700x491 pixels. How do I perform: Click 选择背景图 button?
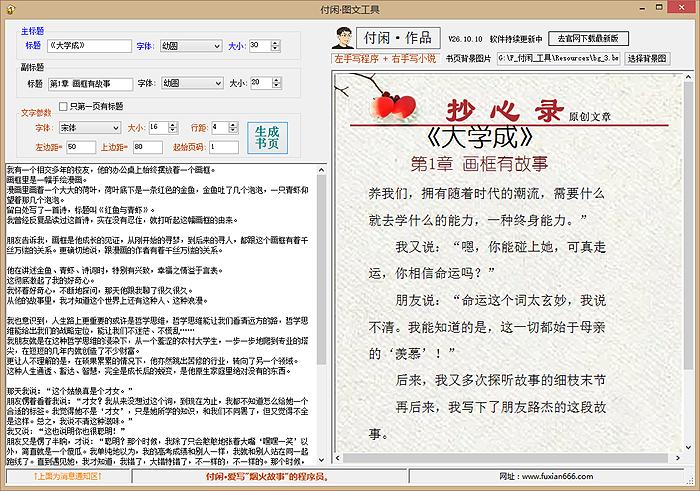(x=647, y=58)
